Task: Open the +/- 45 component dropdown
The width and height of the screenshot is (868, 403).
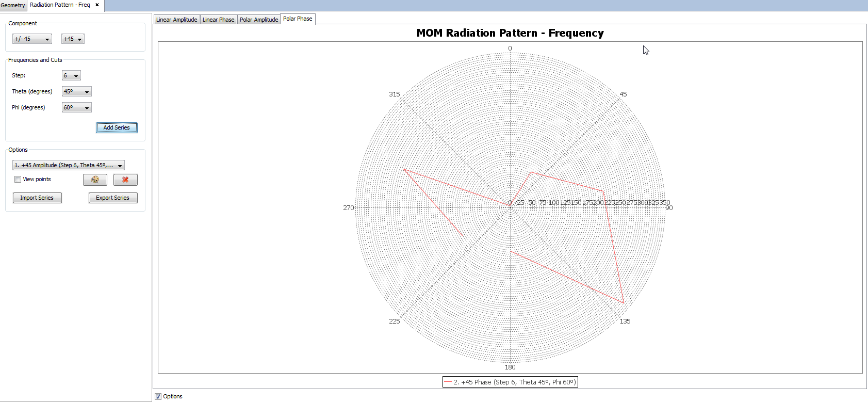Action: [32, 39]
